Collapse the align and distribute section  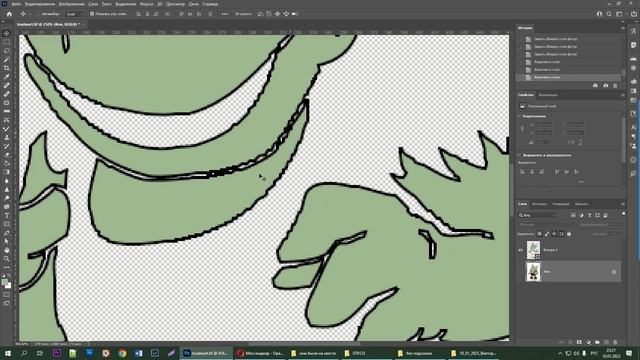point(520,155)
